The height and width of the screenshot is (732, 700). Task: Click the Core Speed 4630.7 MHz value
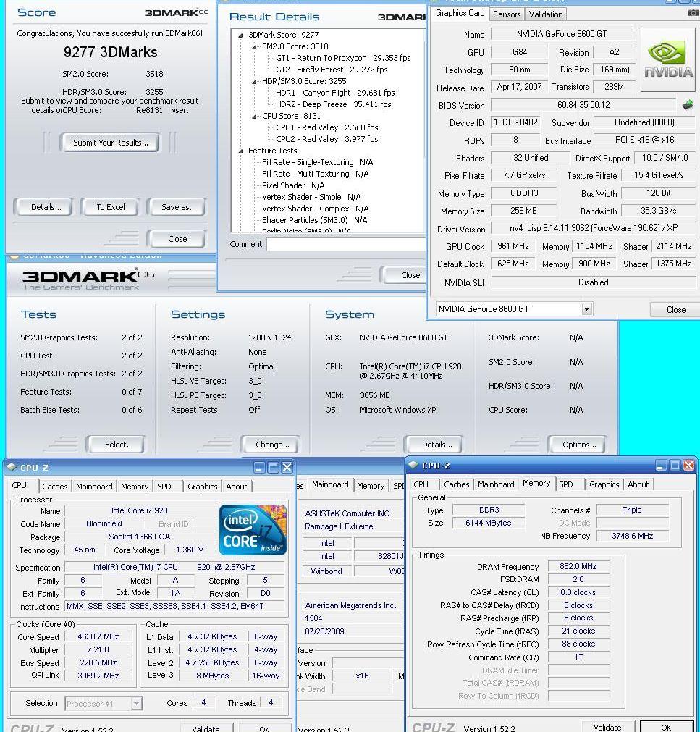(98, 636)
